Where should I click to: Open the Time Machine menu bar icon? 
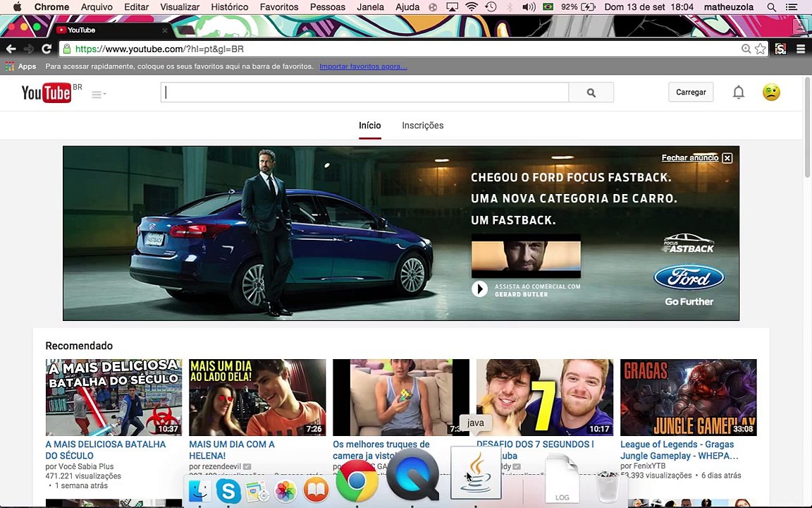coord(491,7)
